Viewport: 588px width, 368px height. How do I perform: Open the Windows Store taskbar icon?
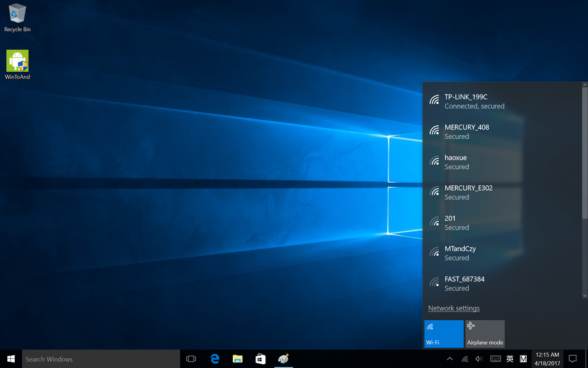pos(260,359)
